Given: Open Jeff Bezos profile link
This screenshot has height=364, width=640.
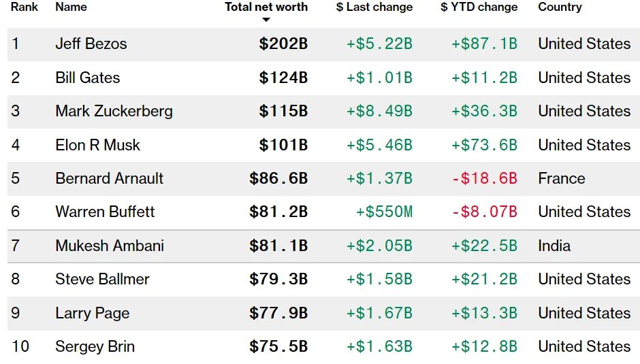Looking at the screenshot, I should (91, 44).
